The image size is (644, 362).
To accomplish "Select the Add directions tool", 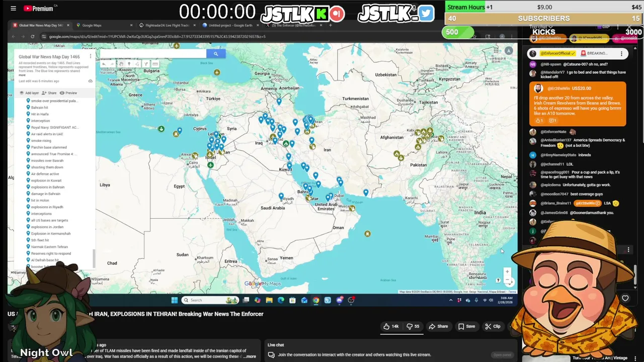I will 146,64.
